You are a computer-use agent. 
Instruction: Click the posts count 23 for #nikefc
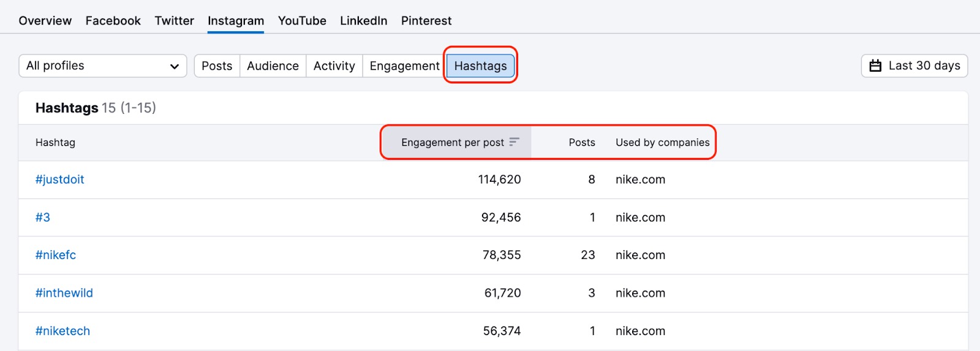[x=588, y=255]
